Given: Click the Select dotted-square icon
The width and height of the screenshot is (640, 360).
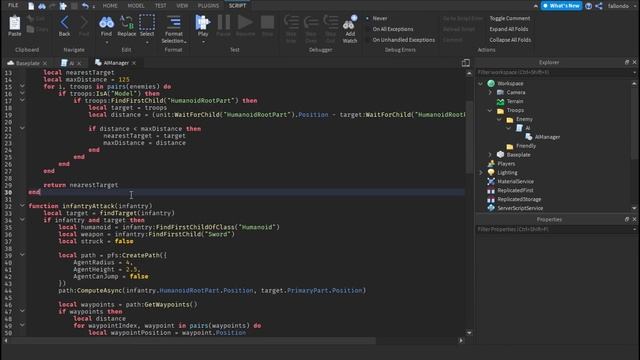Looking at the screenshot, I should [147, 22].
